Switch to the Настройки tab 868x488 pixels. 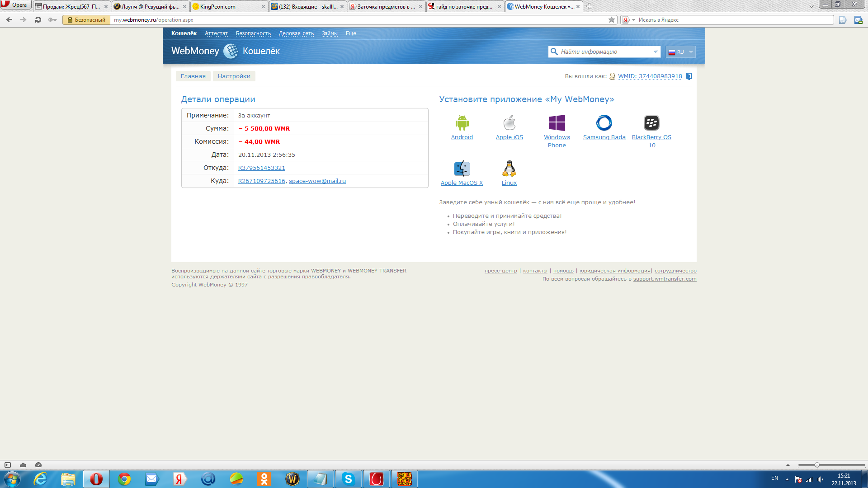[234, 76]
